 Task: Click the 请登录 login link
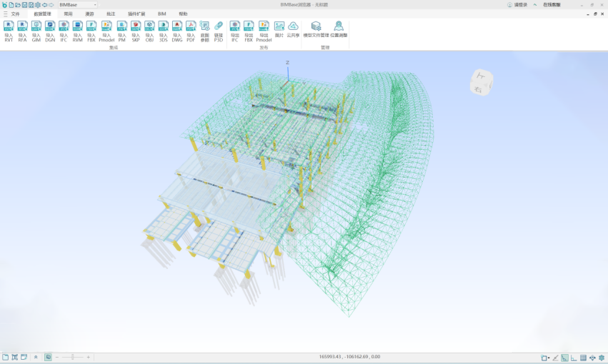click(x=520, y=5)
